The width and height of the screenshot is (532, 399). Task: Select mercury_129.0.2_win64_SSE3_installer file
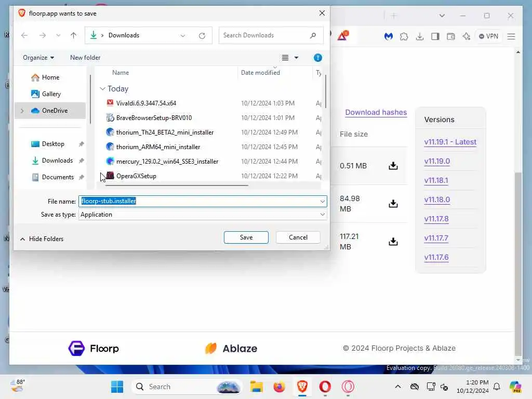[x=167, y=162]
